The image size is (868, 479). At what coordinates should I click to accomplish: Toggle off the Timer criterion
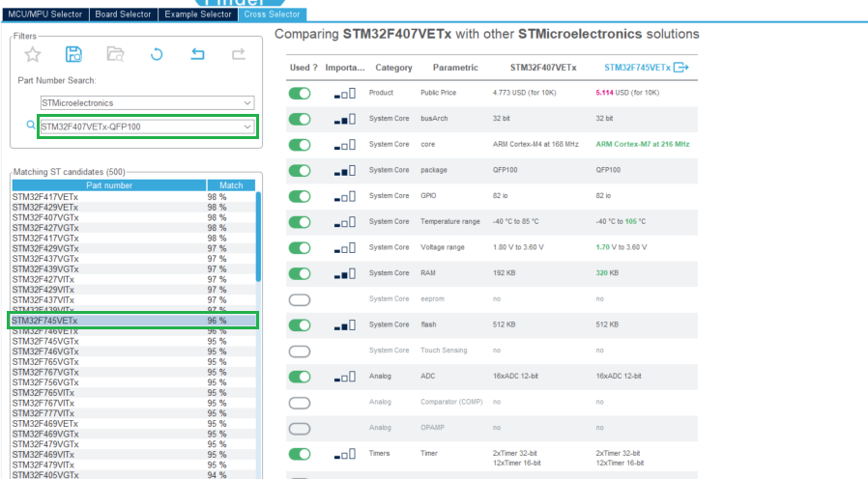click(x=300, y=454)
